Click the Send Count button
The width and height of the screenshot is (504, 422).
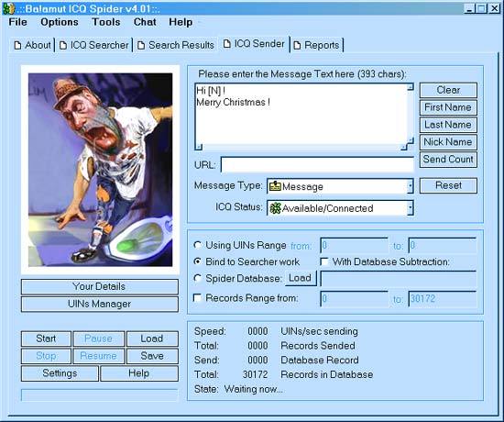(x=448, y=160)
